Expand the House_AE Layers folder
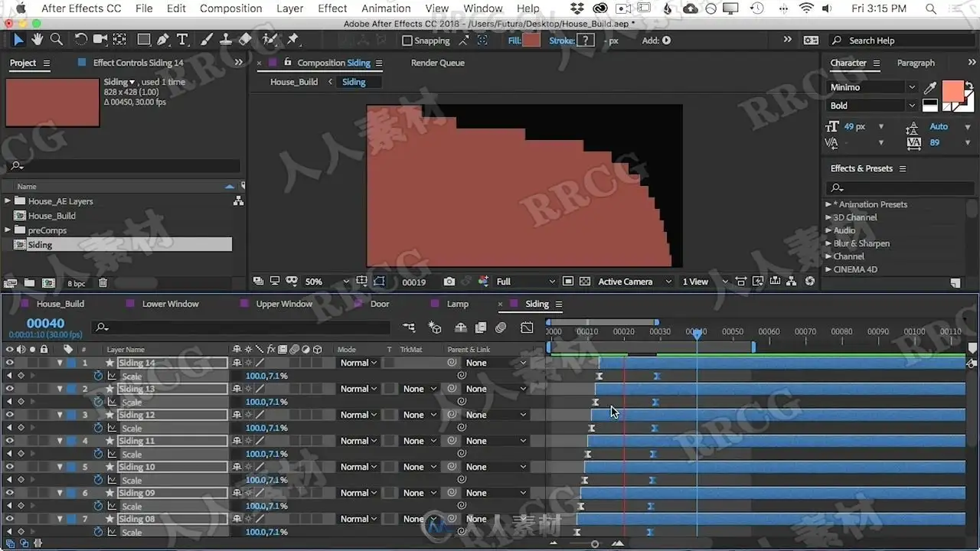The width and height of the screenshot is (980, 551). pos(8,201)
